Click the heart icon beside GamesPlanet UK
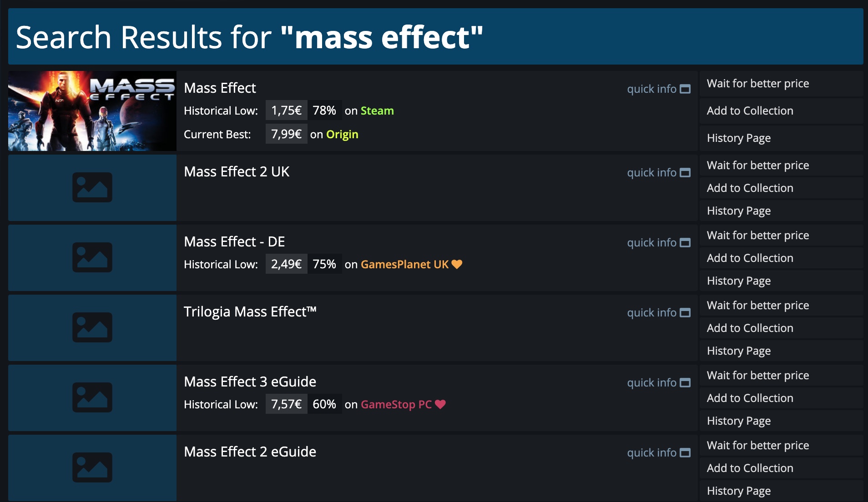This screenshot has height=502, width=868. click(457, 264)
